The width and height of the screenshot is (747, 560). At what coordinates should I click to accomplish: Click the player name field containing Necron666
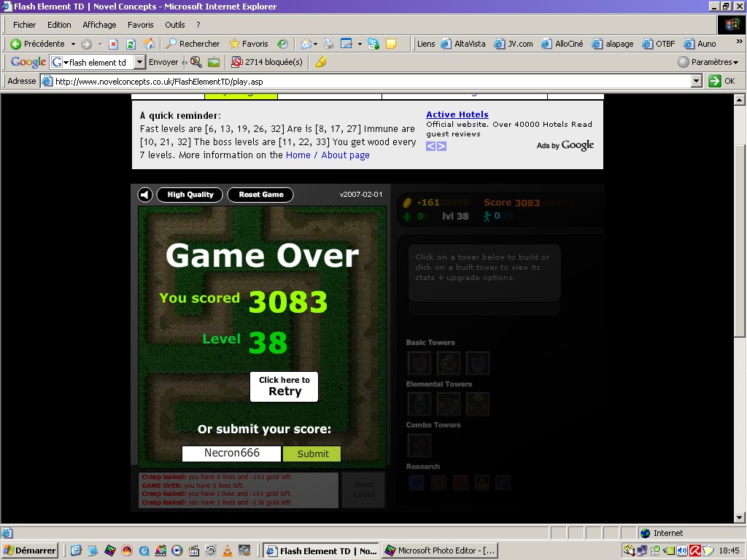pyautogui.click(x=231, y=454)
